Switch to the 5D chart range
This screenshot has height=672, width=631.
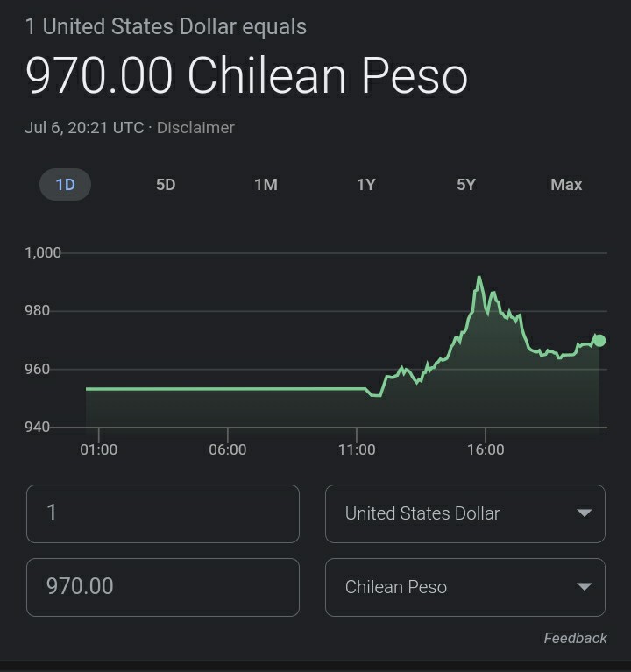coord(166,185)
